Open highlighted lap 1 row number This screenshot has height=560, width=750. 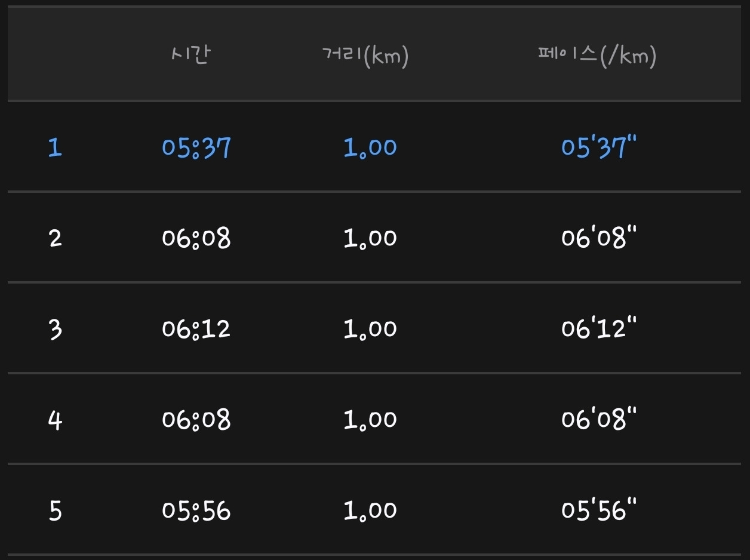tap(55, 147)
